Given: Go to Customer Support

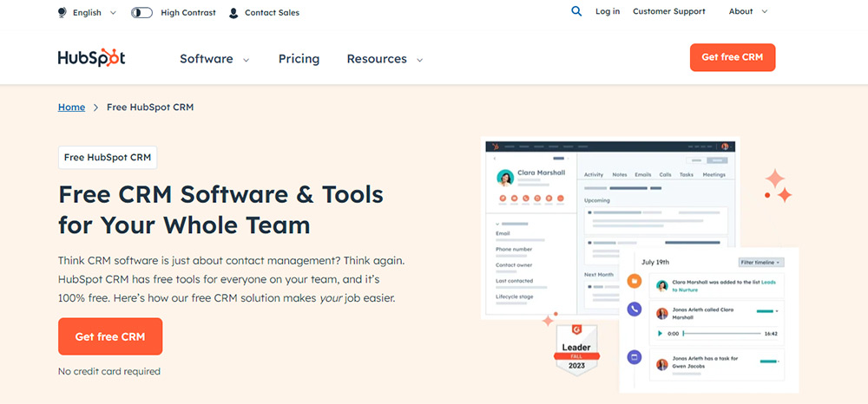Looking at the screenshot, I should (668, 11).
